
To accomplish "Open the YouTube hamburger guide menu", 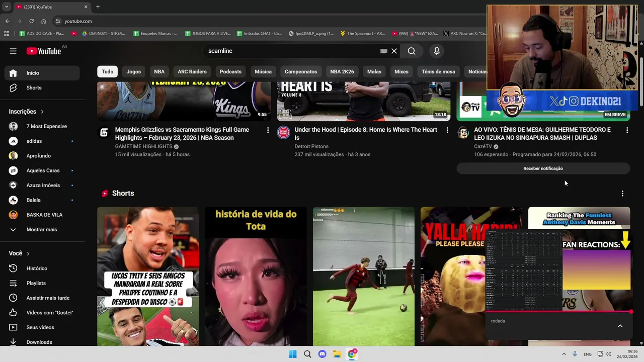I will [x=13, y=51].
